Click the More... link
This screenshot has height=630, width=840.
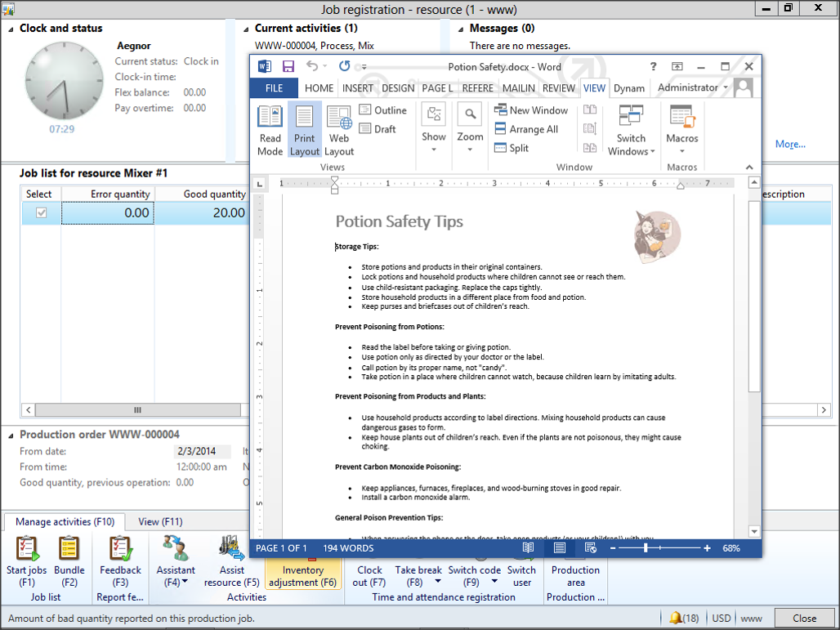(x=790, y=145)
